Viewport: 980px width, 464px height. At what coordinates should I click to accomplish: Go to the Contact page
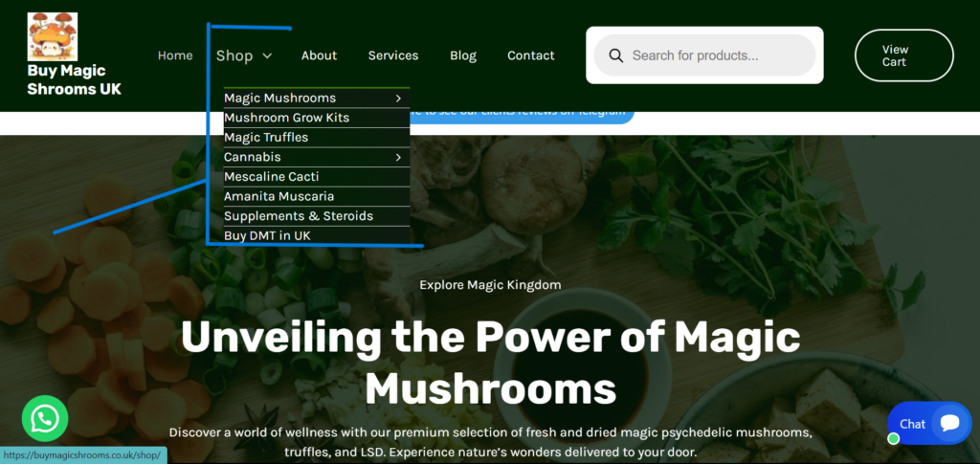[x=531, y=55]
